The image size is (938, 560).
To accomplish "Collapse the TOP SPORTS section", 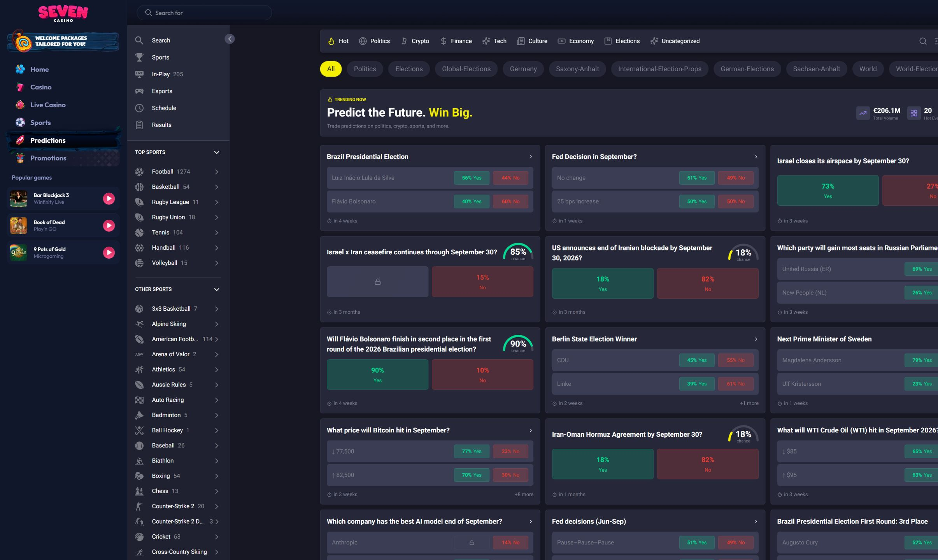I will coord(217,152).
